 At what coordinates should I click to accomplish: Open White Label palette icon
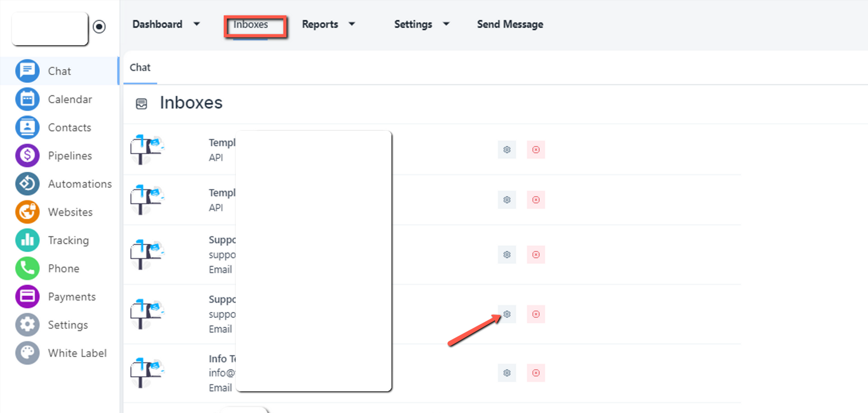27,353
